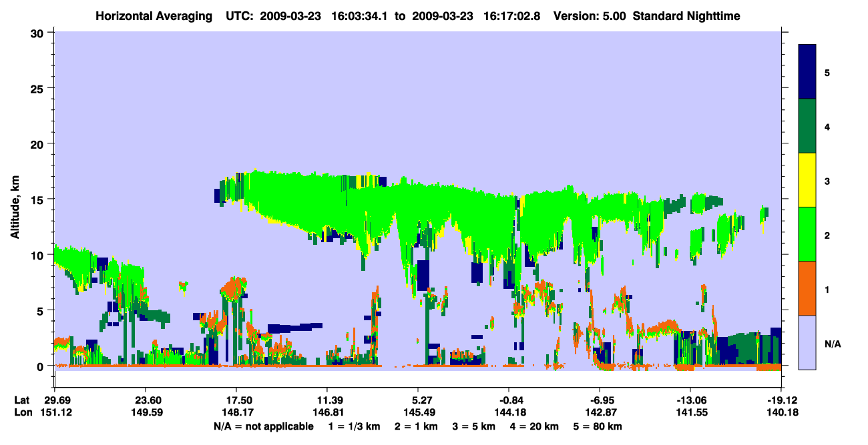Click longitude value 145.49
Image resolution: width=868 pixels, height=445 pixels.
(418, 412)
